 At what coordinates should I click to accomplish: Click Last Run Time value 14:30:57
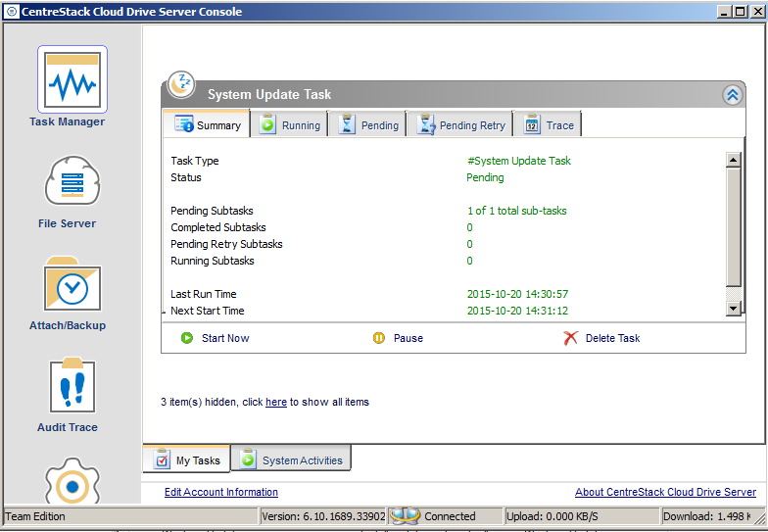click(517, 294)
